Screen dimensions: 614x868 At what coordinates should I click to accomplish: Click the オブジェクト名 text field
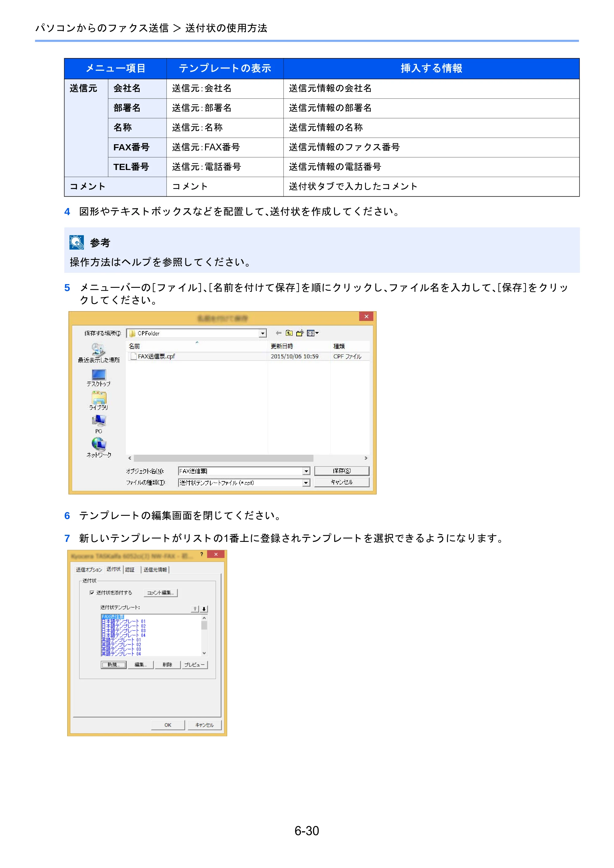[x=240, y=471]
